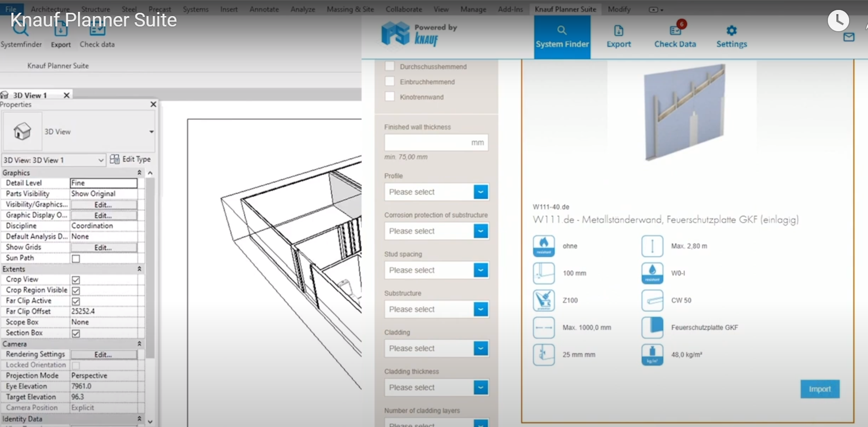Viewport: 868px width, 427px height.
Task: Collapse the Extents properties section
Action: click(x=139, y=269)
